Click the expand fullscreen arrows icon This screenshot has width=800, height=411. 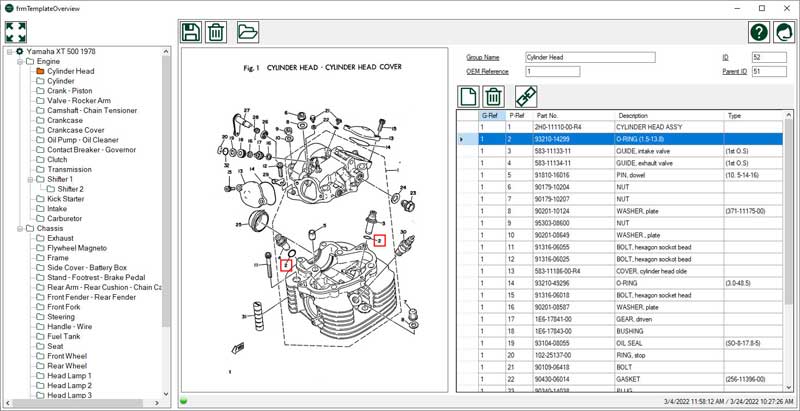[x=17, y=31]
